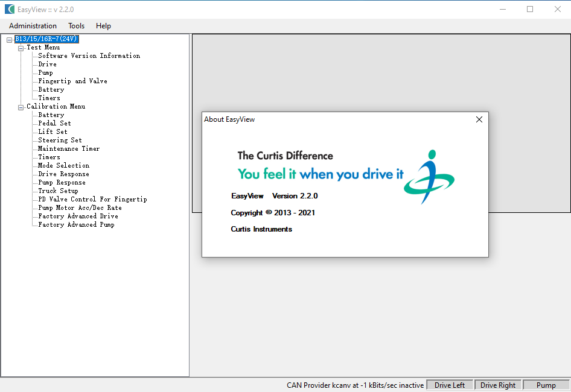Select the B13/15/16R-7(24V) tree root
The width and height of the screenshot is (571, 392).
tap(46, 39)
